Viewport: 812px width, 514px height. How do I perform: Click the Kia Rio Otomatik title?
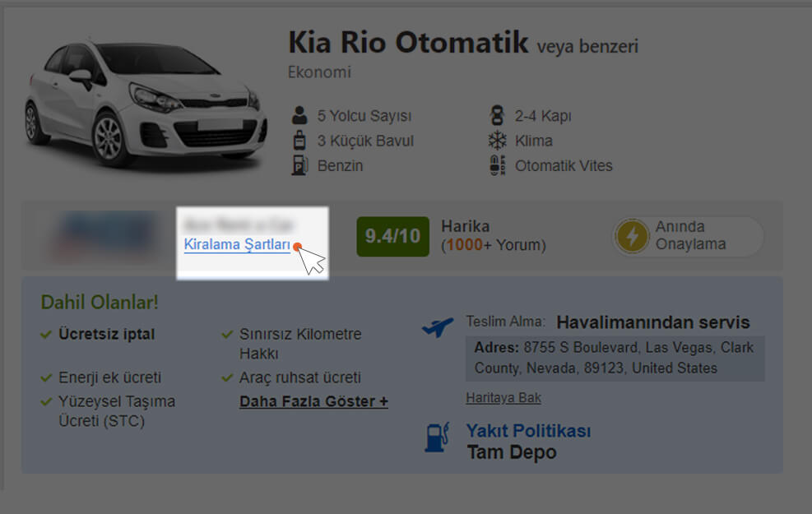408,43
